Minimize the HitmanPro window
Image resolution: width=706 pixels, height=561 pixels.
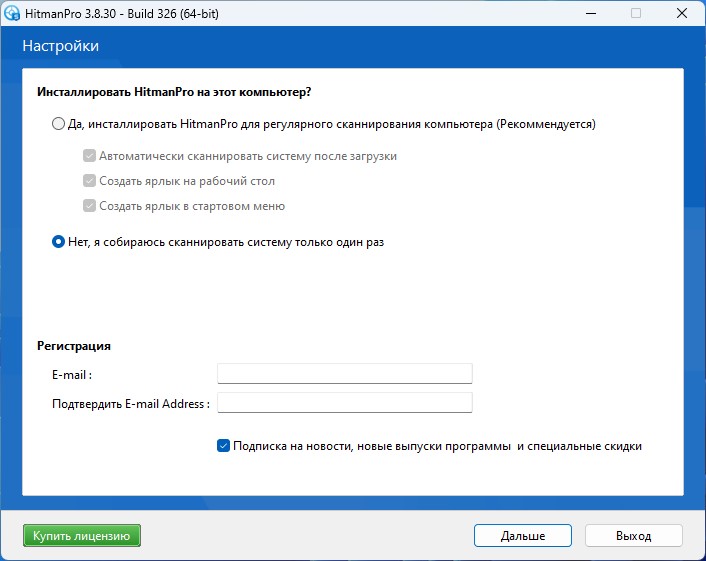click(591, 14)
